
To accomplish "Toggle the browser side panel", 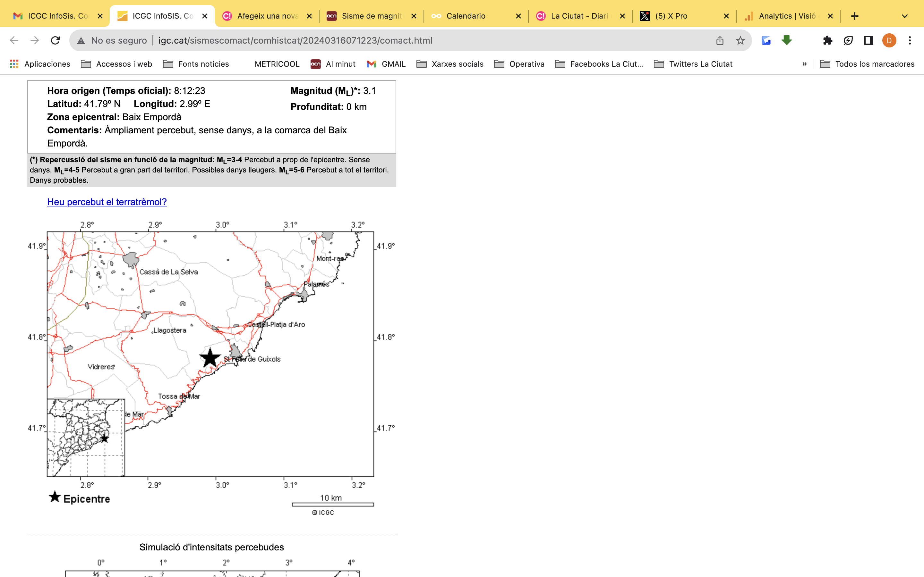I will point(868,40).
